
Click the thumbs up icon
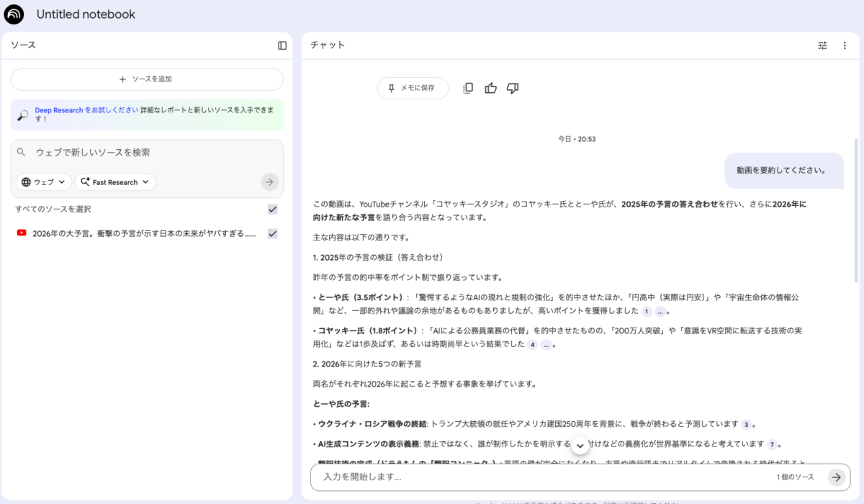click(491, 88)
